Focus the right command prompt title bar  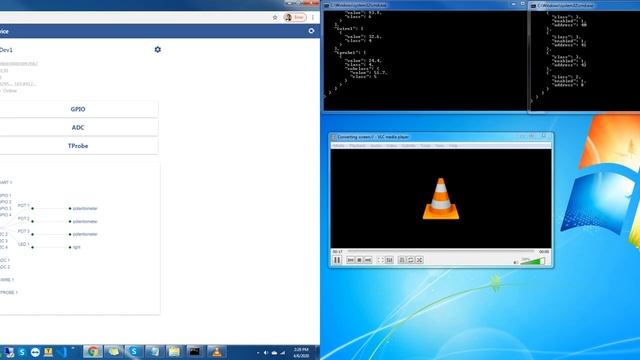(586, 5)
